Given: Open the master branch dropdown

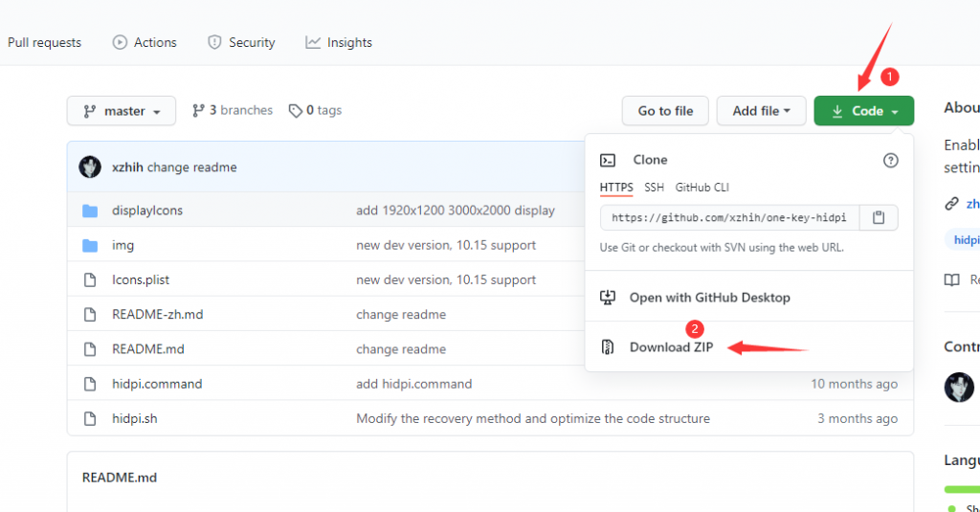Looking at the screenshot, I should coord(122,111).
